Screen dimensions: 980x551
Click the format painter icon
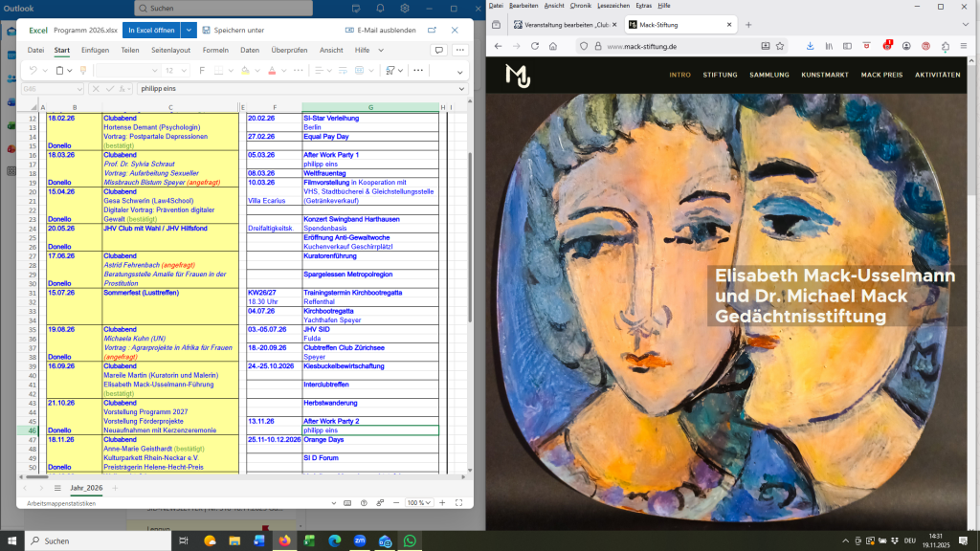point(82,71)
